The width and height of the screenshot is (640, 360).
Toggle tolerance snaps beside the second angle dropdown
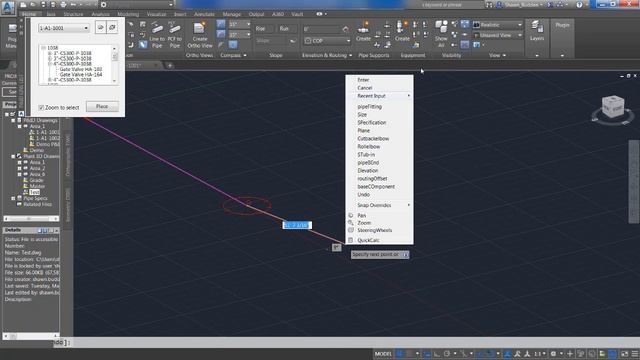point(221,35)
